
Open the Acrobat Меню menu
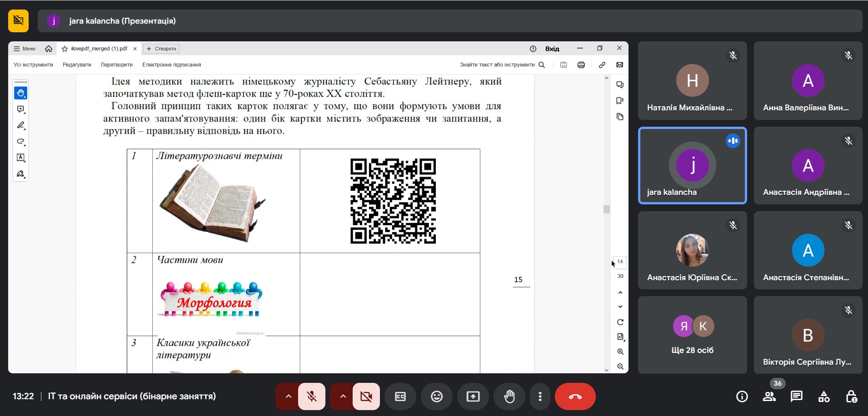[25, 49]
